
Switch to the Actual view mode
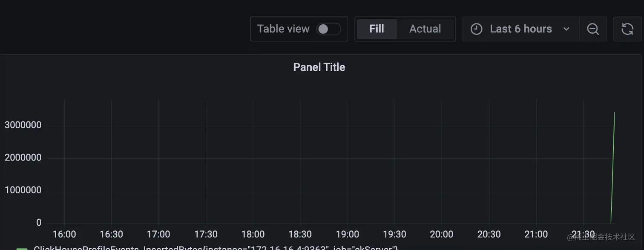(425, 29)
